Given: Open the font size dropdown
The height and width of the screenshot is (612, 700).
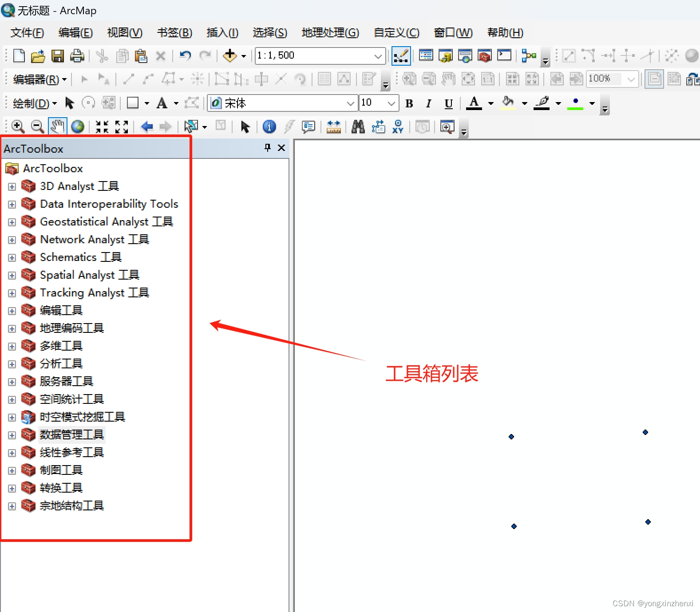Looking at the screenshot, I should coord(391,104).
